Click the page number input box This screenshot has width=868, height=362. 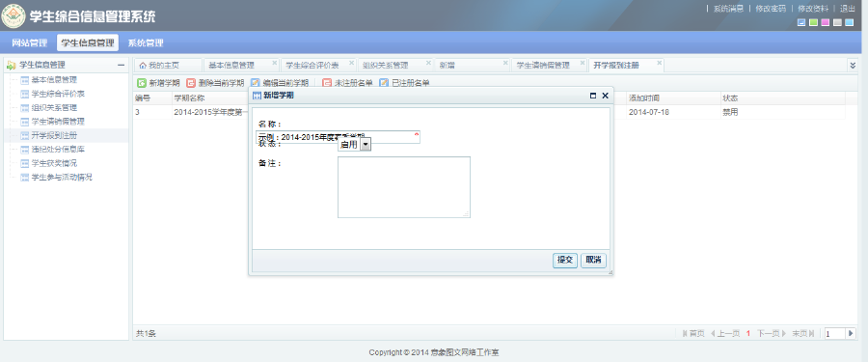pyautogui.click(x=834, y=333)
